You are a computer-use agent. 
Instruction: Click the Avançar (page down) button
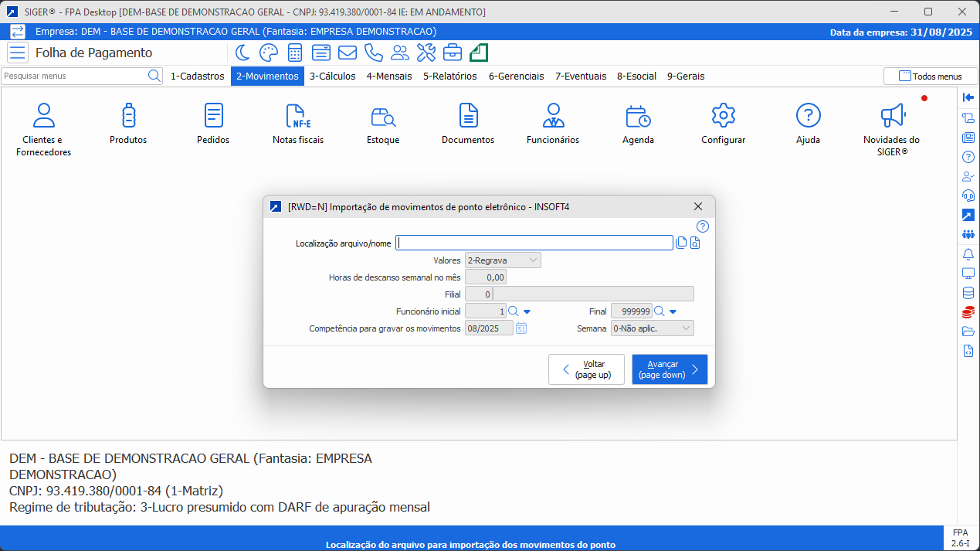point(670,369)
